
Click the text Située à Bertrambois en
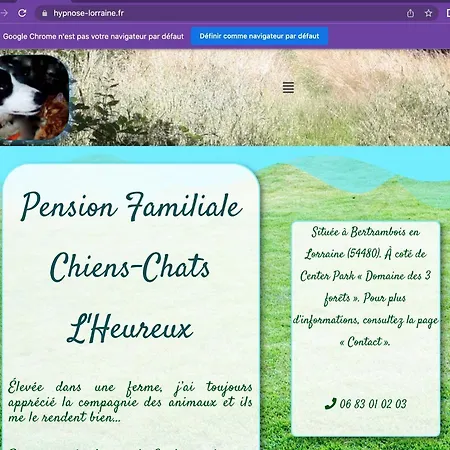[x=366, y=232]
